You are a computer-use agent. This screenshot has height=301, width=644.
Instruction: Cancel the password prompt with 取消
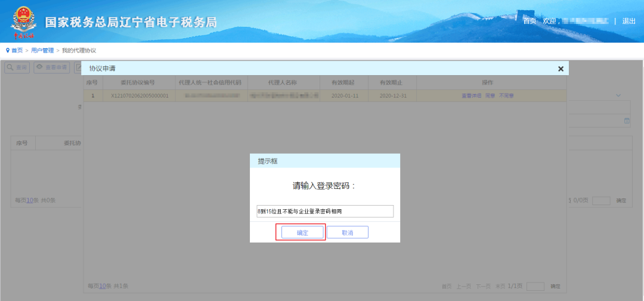click(x=348, y=232)
